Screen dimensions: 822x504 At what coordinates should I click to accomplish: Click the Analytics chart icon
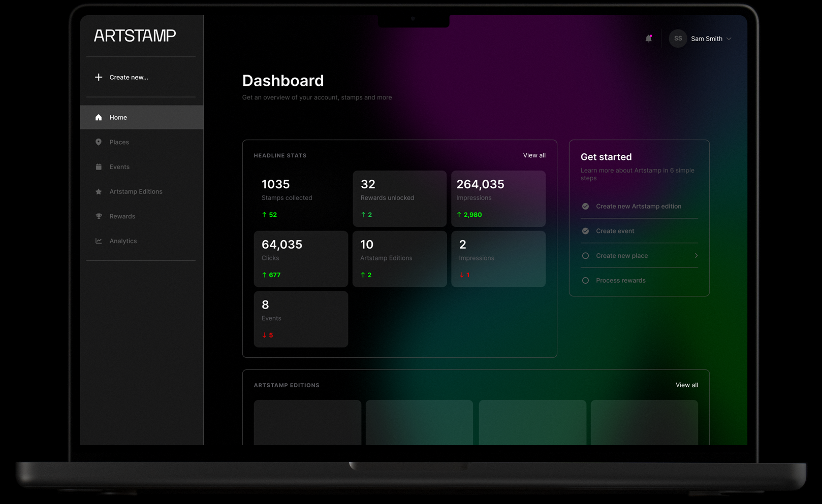point(99,241)
